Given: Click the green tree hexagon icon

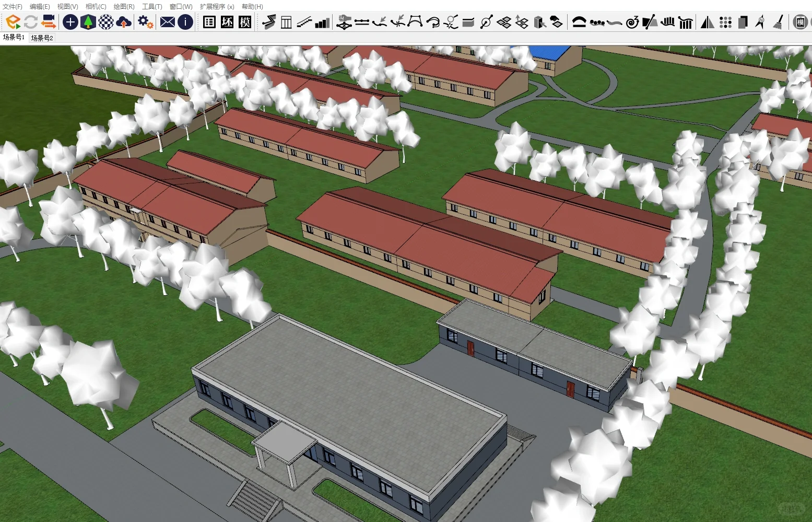Looking at the screenshot, I should point(88,22).
